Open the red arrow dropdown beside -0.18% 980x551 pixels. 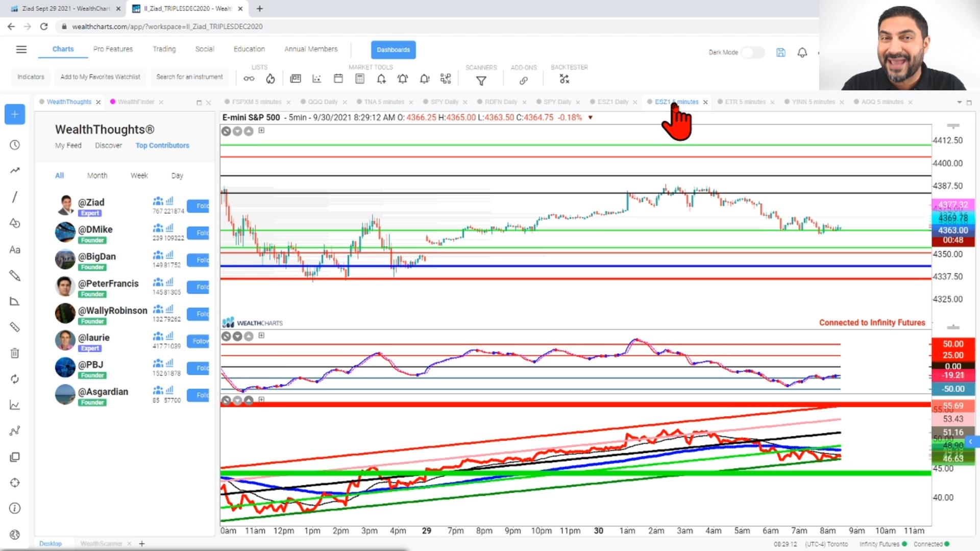click(x=591, y=117)
